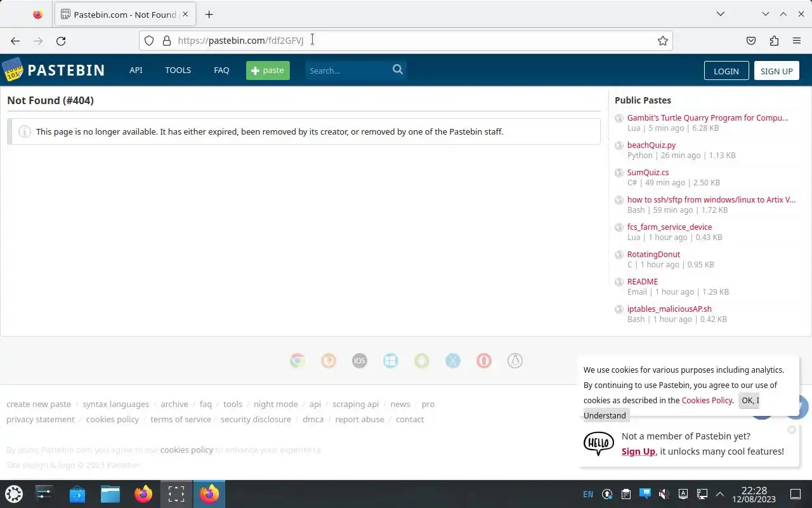Click the Firefox add-on icon in footer
Image resolution: width=812 pixels, height=508 pixels.
click(x=329, y=361)
